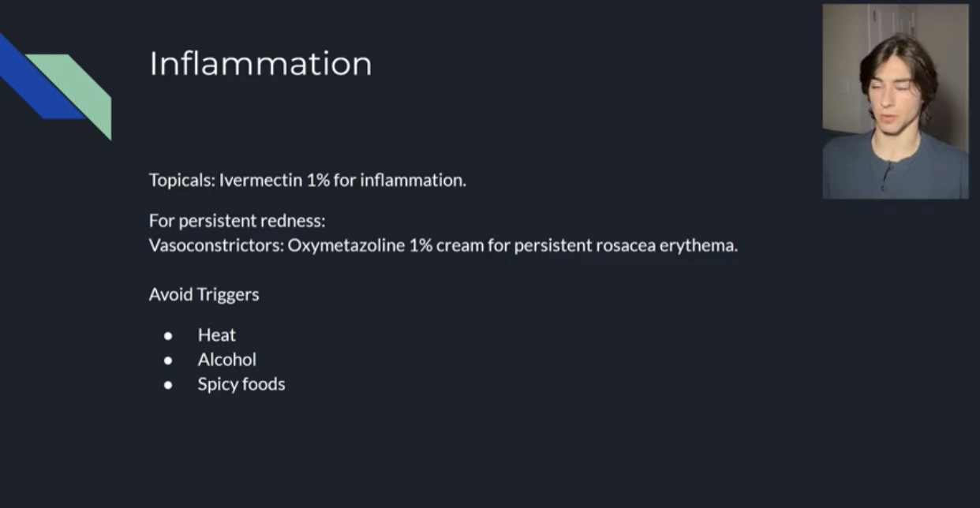Select the "Spicy foods" bullet text
This screenshot has width=980, height=508.
[241, 384]
